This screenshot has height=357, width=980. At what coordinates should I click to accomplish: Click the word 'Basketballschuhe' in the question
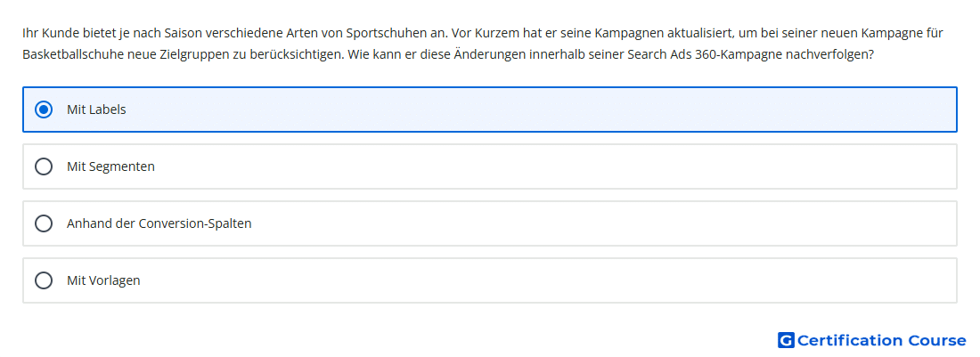pyautogui.click(x=66, y=54)
